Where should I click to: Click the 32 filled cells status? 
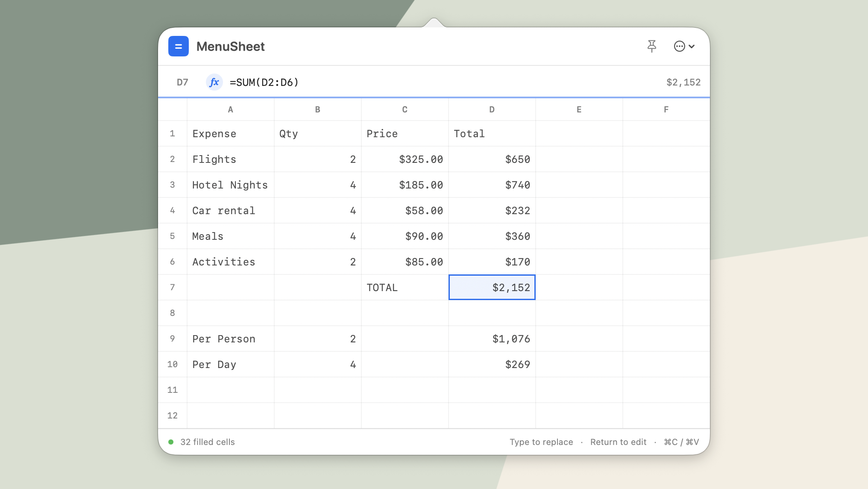tap(208, 442)
